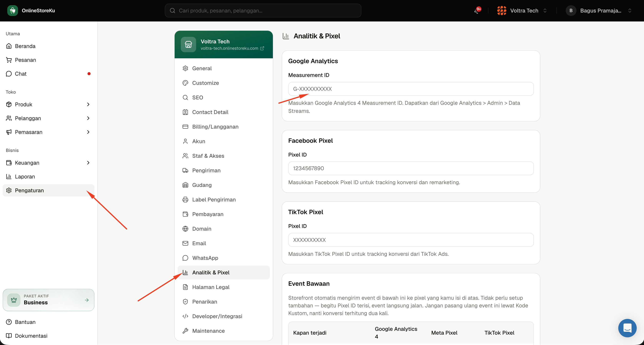Open Pembayaran settings

tap(224, 214)
